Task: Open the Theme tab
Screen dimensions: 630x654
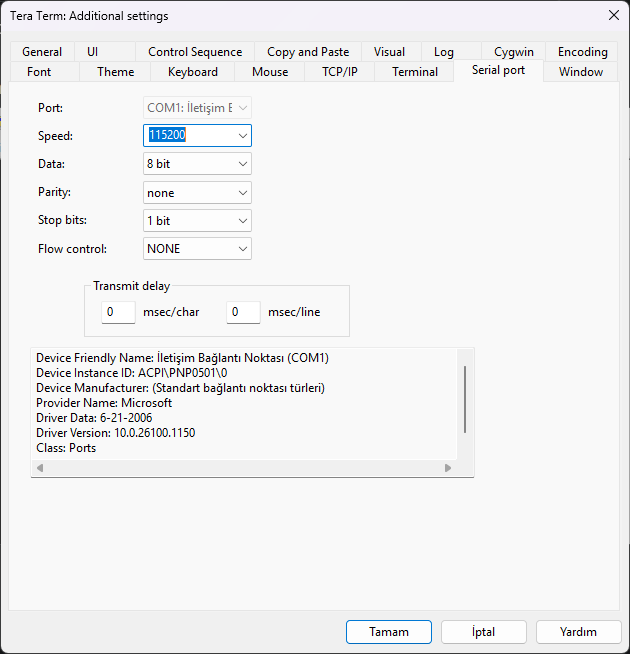Action: tap(116, 72)
